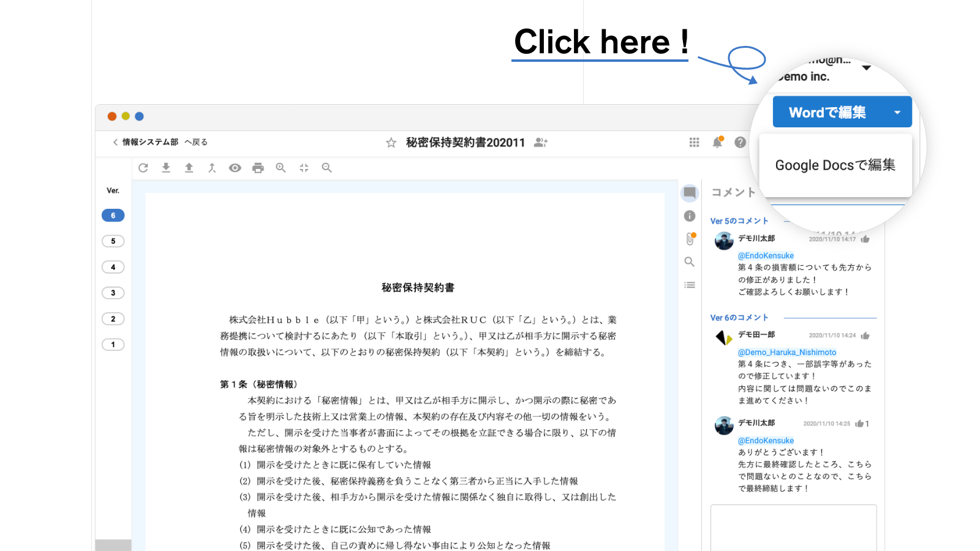Viewport: 980px width, 551px height.
Task: Click the @Demo_Haruka_Nishimoto mention
Action: point(787,353)
